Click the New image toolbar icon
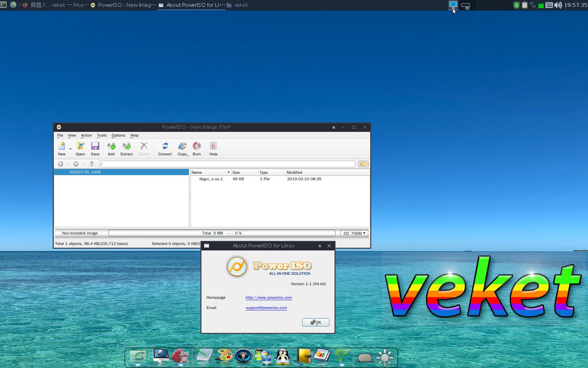 [x=62, y=149]
